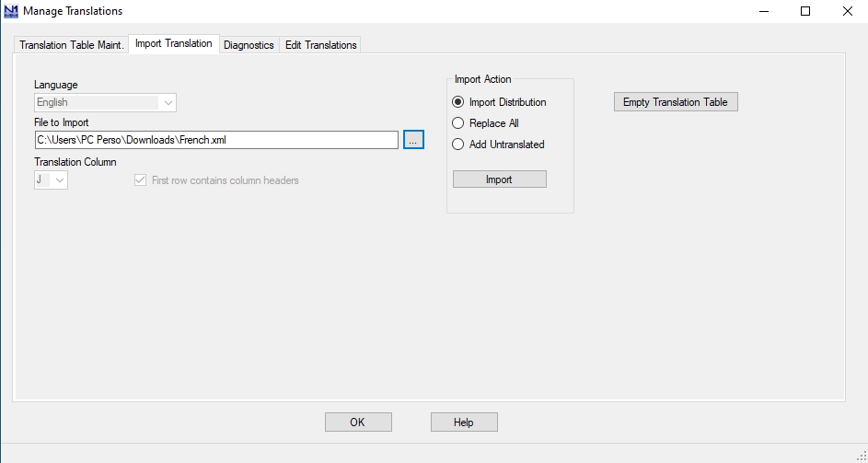The height and width of the screenshot is (463, 868).
Task: Maximize the Manage Translations window
Action: [805, 11]
